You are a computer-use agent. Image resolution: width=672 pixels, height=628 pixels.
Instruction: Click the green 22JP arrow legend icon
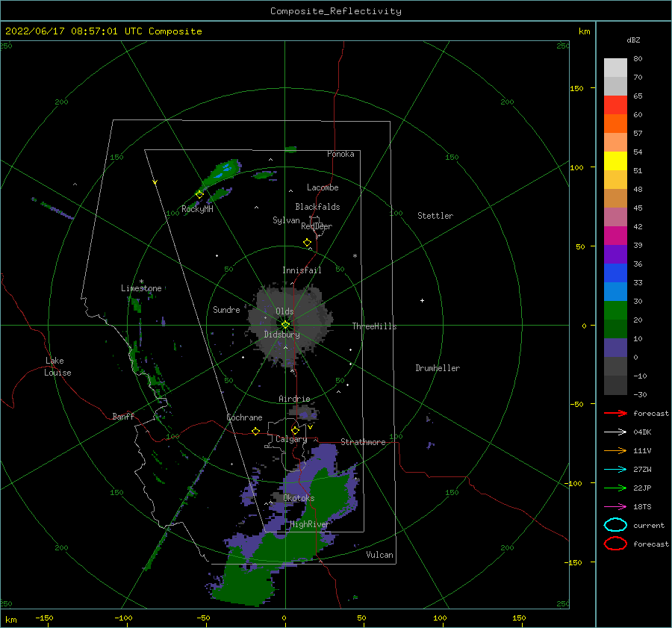[x=615, y=488]
